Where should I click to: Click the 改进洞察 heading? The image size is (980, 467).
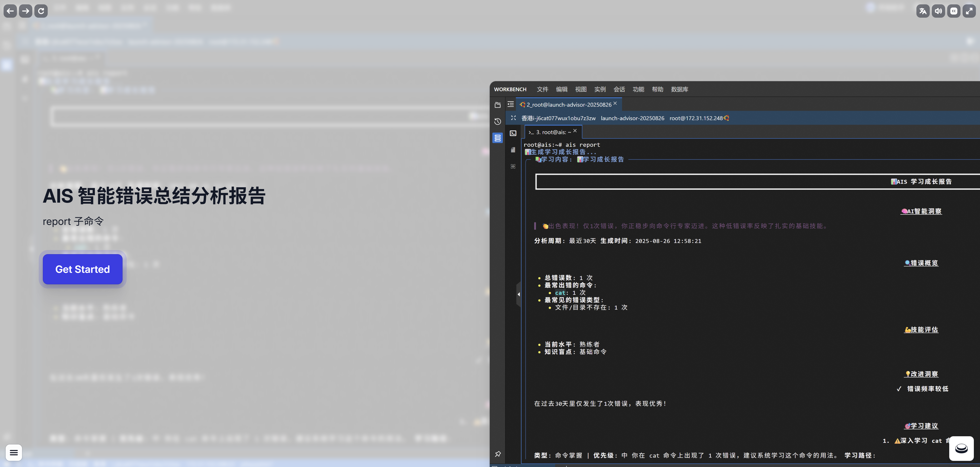(921, 374)
